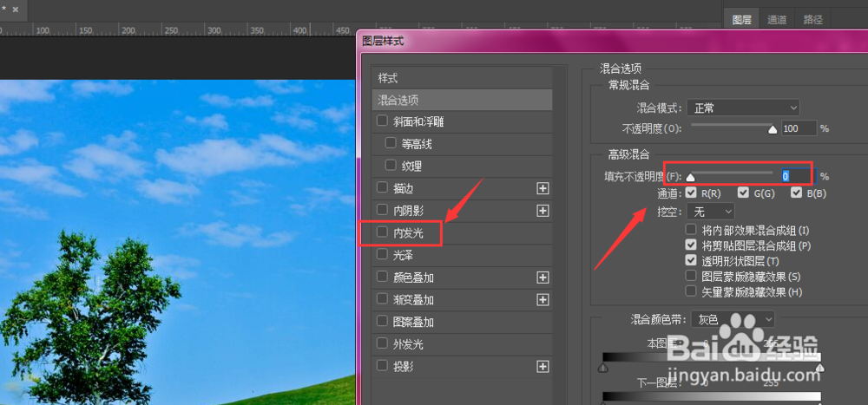Click the 本图层 white point slider handle

coord(820,368)
